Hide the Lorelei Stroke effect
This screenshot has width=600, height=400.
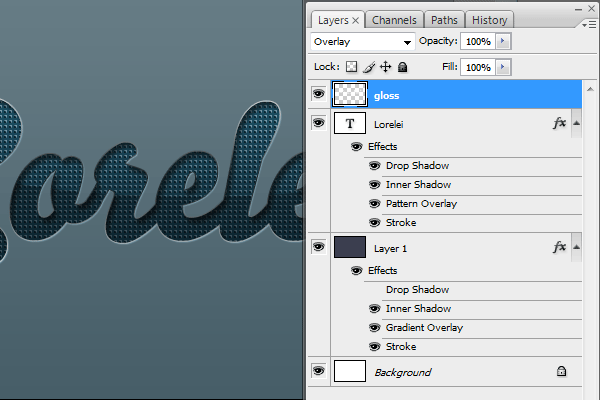point(374,222)
